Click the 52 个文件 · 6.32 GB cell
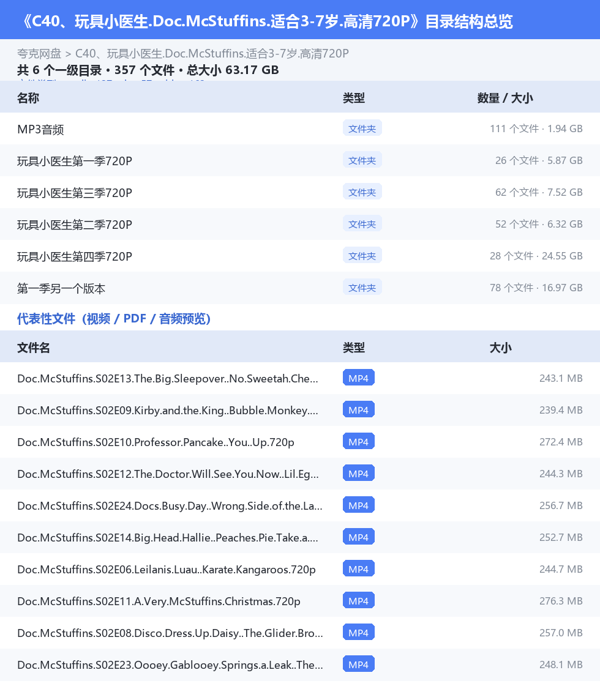 click(x=539, y=224)
